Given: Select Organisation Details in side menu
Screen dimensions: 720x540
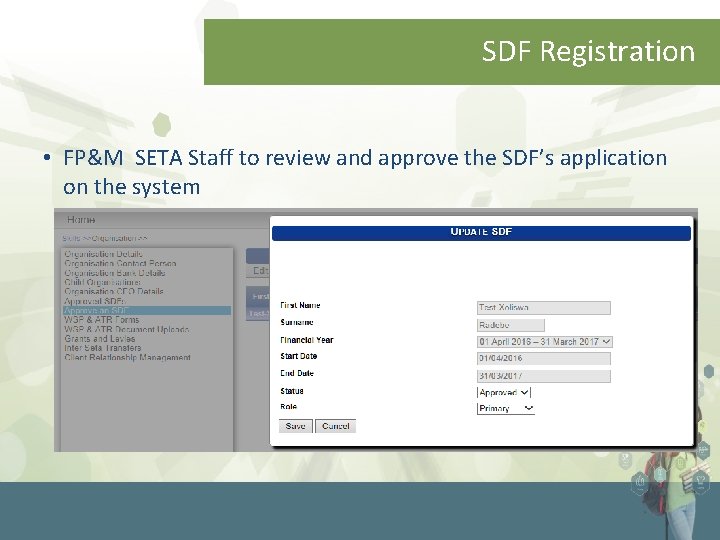Looking at the screenshot, I should [103, 254].
